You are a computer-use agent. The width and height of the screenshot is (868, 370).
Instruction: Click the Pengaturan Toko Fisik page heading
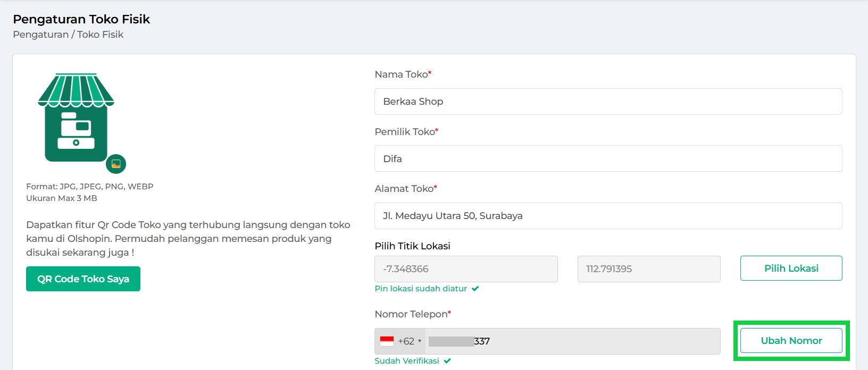tap(81, 19)
